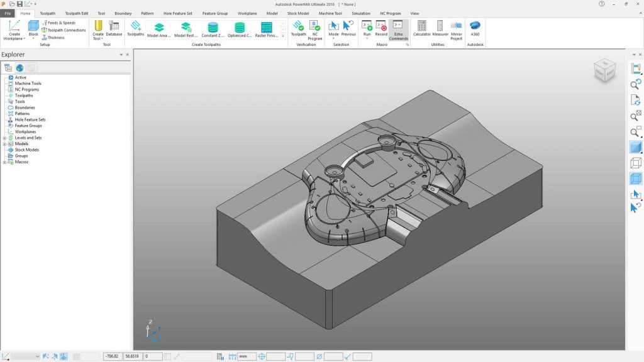Viewport: 644px width, 362px height.
Task: Open Macro group dialog launcher
Action: click(x=408, y=45)
